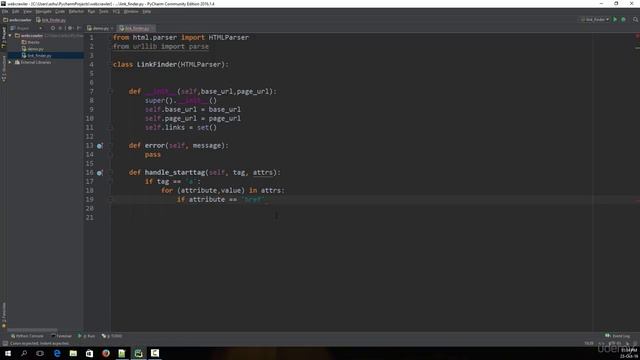Toggle the Structure tool window side tab

click(4, 69)
